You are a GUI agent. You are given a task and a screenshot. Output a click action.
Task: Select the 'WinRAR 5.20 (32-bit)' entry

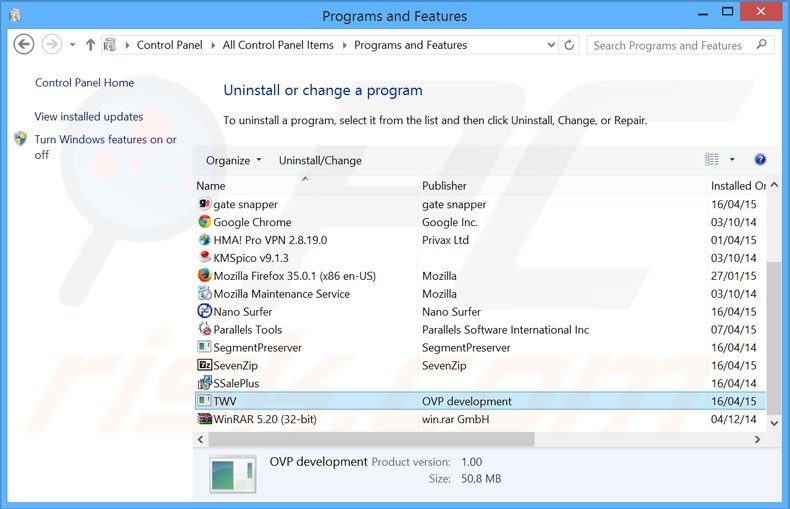[x=265, y=419]
